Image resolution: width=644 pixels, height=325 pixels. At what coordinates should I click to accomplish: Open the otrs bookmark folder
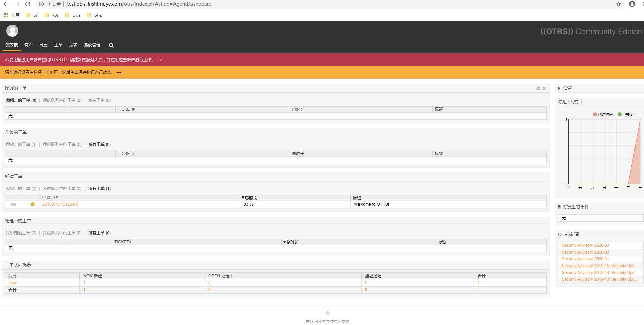pyautogui.click(x=94, y=15)
